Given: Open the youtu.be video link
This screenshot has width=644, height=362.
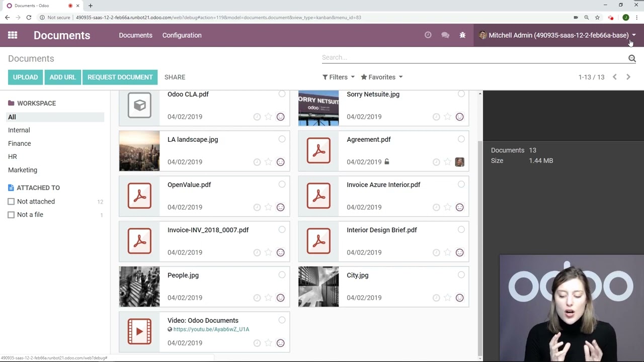Looking at the screenshot, I should point(211,329).
